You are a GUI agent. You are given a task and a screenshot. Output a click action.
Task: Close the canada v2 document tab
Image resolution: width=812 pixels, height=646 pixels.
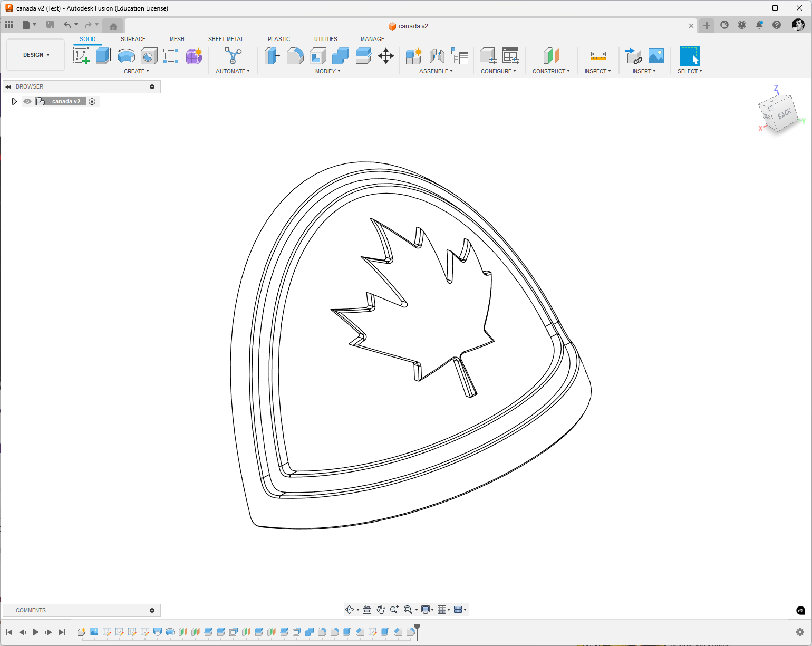click(x=691, y=26)
